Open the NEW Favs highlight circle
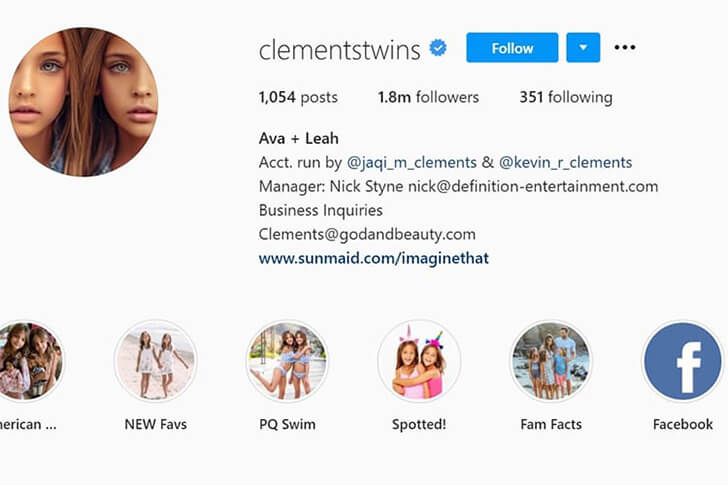 [156, 361]
